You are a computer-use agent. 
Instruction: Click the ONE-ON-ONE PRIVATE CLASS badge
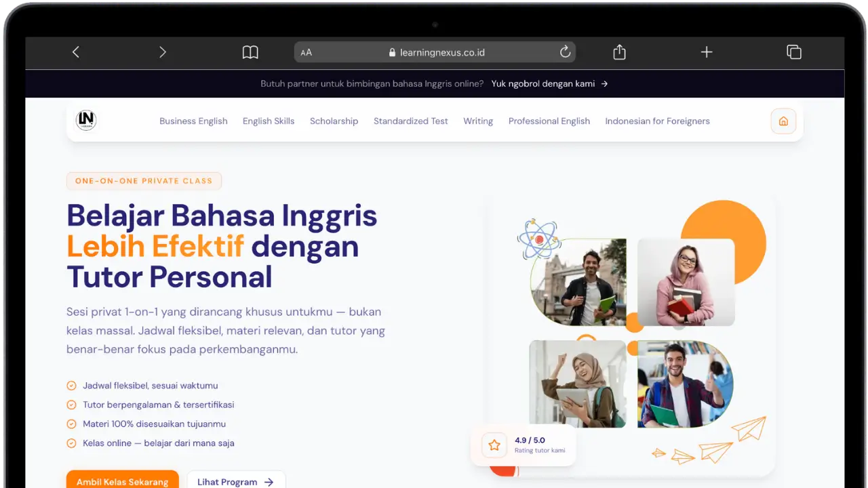144,181
